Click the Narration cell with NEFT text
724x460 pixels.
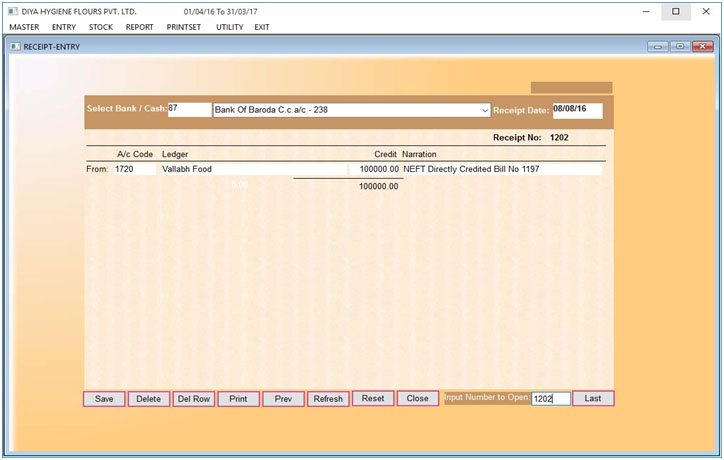coord(502,170)
